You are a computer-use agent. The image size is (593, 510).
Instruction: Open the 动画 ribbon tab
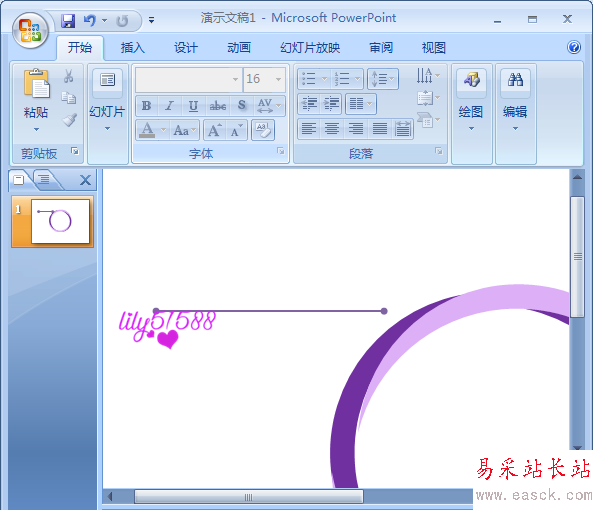[239, 48]
